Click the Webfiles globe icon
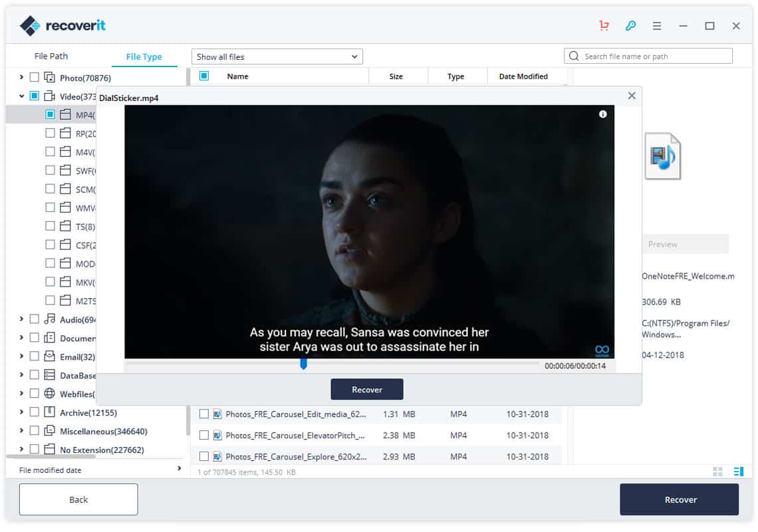Image resolution: width=758 pixels, height=532 pixels. tap(49, 394)
